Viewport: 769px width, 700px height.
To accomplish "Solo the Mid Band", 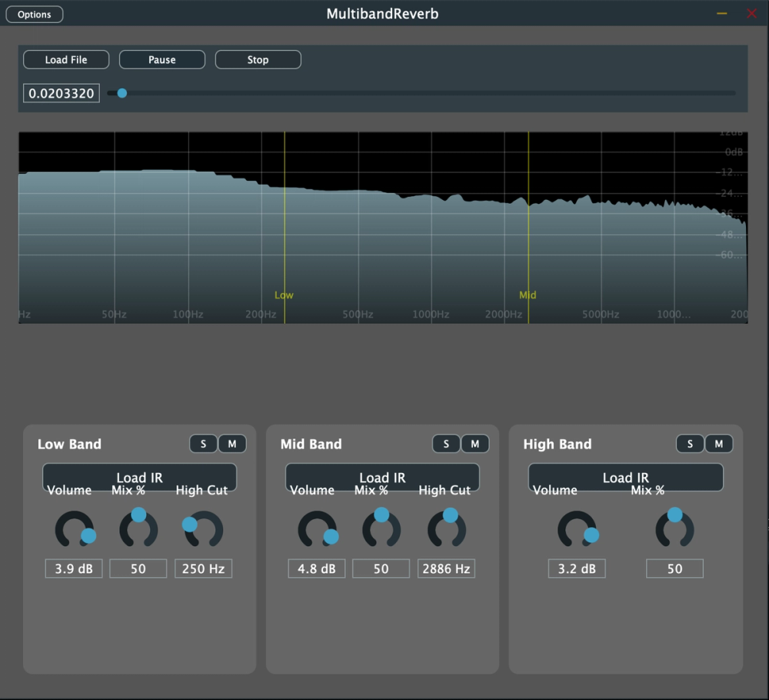I will (x=446, y=444).
